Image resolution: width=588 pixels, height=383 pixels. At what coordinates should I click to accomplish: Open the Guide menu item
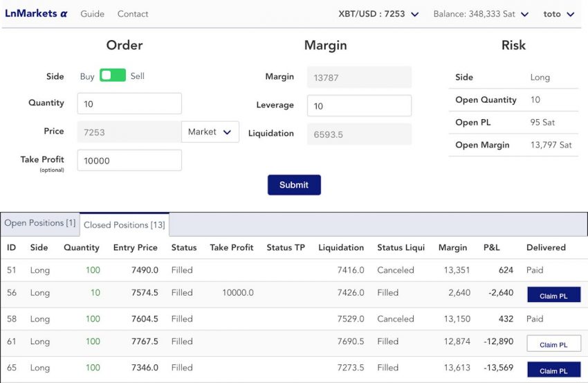[x=93, y=14]
